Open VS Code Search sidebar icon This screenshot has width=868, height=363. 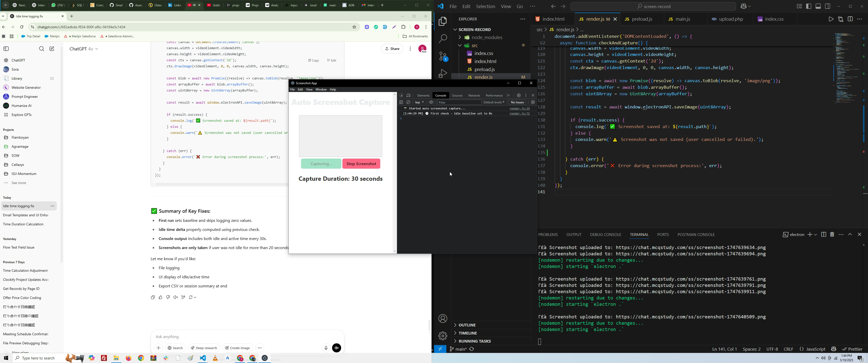[443, 39]
